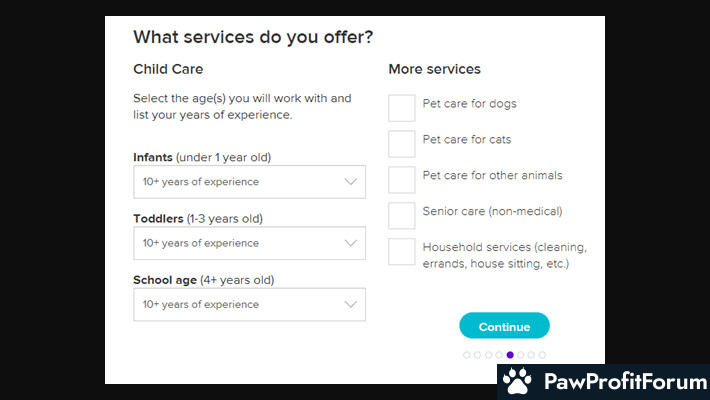Click the PawProfitForum paw print logo

click(x=517, y=381)
